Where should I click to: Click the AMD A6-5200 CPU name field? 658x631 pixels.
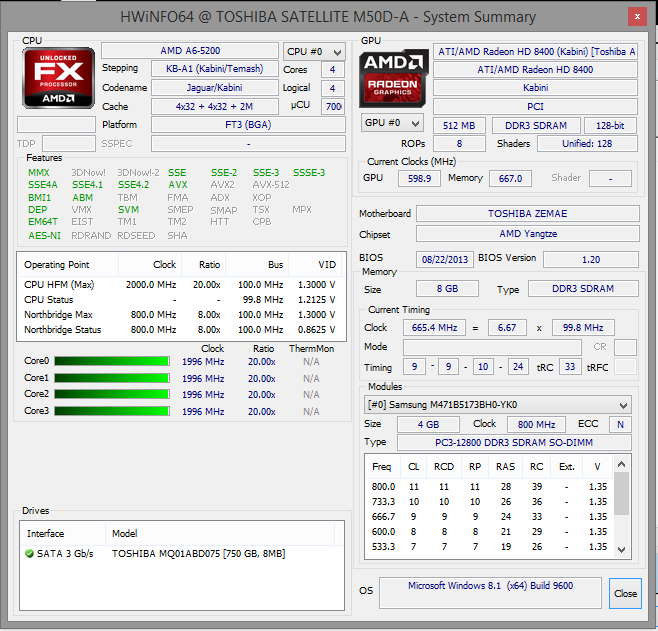pos(190,51)
